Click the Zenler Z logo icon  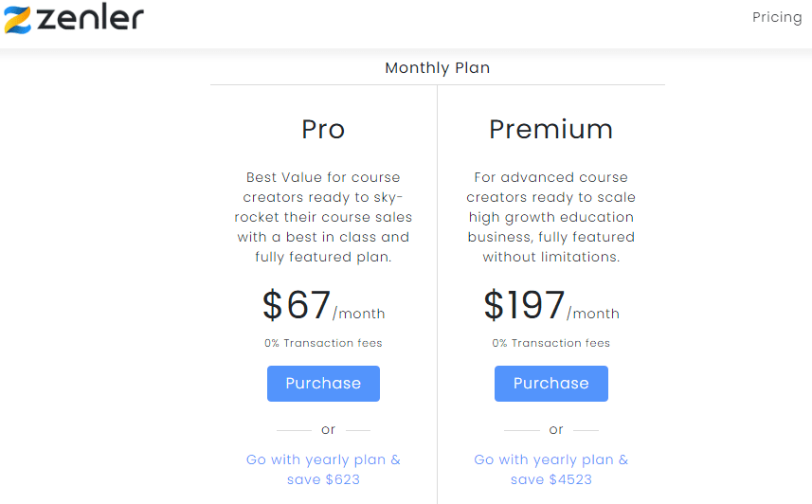coord(18,20)
